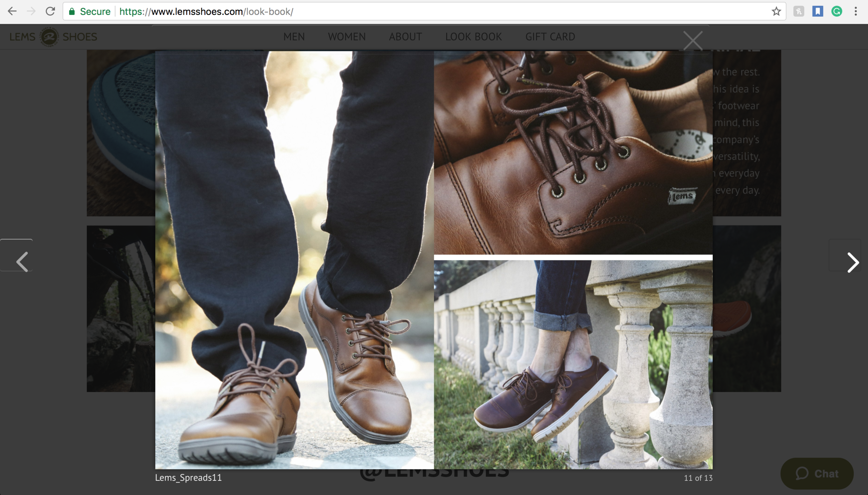The width and height of the screenshot is (868, 495).
Task: Go back with the browser back arrow
Action: (x=12, y=11)
